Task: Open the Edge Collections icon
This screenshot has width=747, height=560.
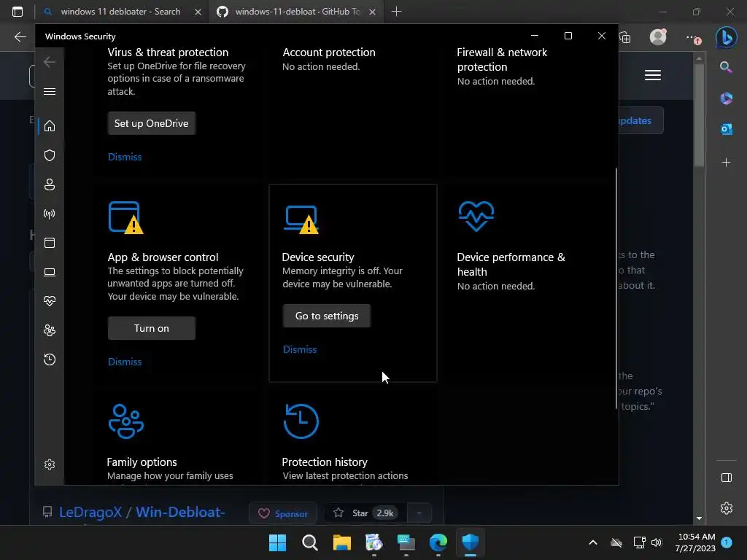Action: pos(625,37)
